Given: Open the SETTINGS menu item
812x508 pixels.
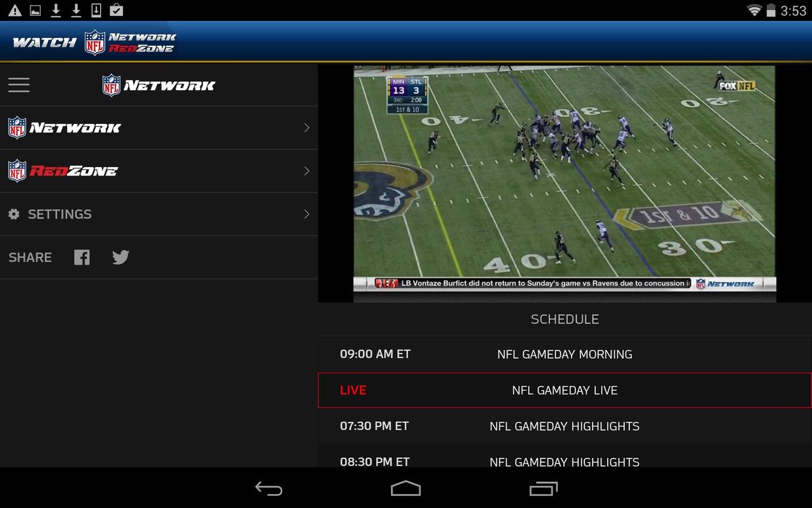Looking at the screenshot, I should coord(159,214).
